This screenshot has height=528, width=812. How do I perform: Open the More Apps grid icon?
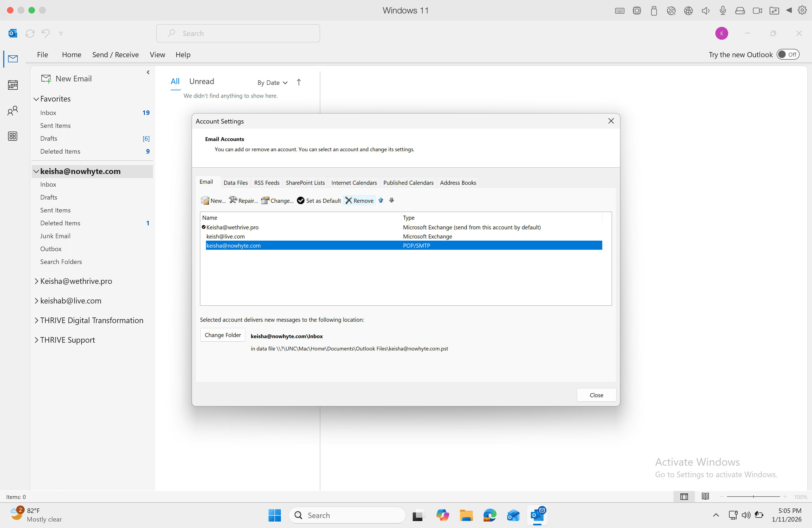pyautogui.click(x=13, y=136)
